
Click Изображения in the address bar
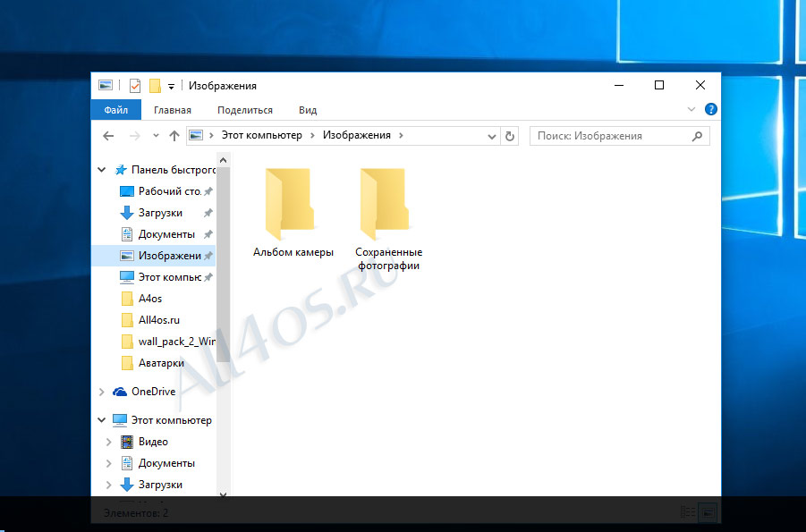(x=357, y=135)
